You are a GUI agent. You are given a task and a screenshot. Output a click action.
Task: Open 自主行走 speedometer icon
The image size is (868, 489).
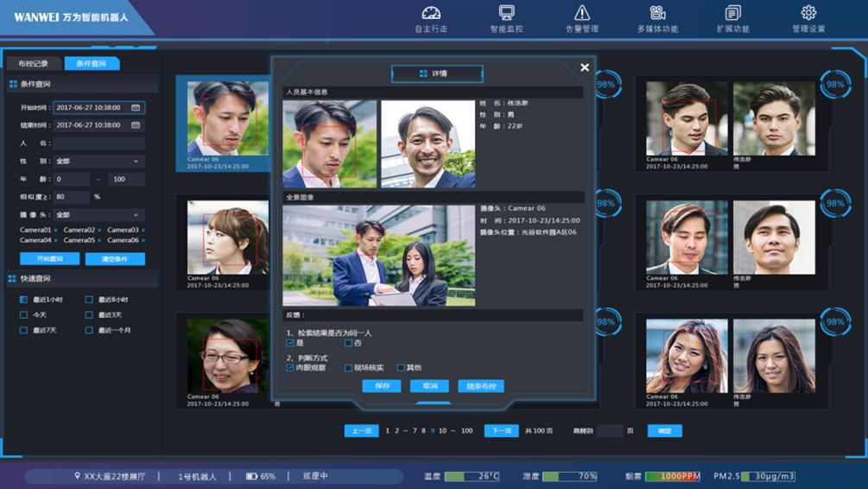[431, 13]
